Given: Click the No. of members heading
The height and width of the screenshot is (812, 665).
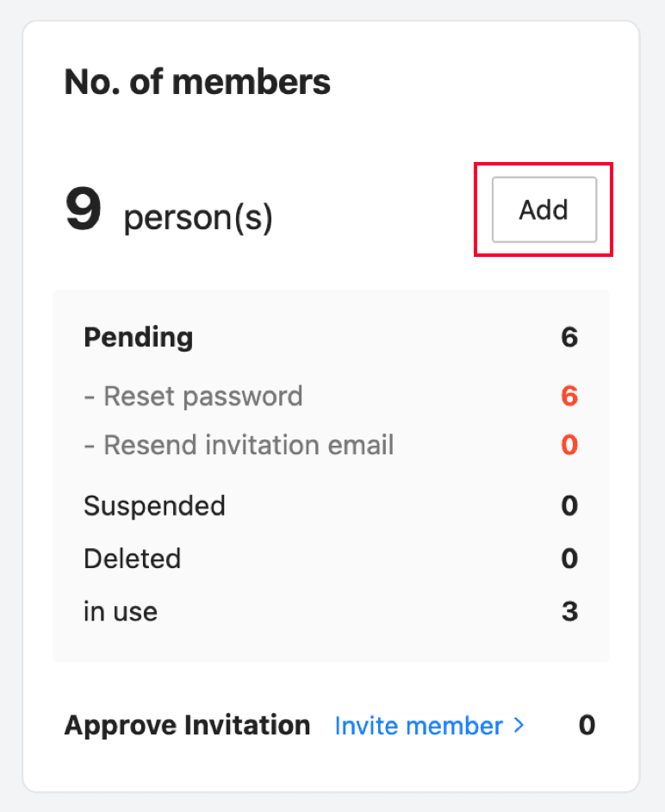Looking at the screenshot, I should click(197, 83).
